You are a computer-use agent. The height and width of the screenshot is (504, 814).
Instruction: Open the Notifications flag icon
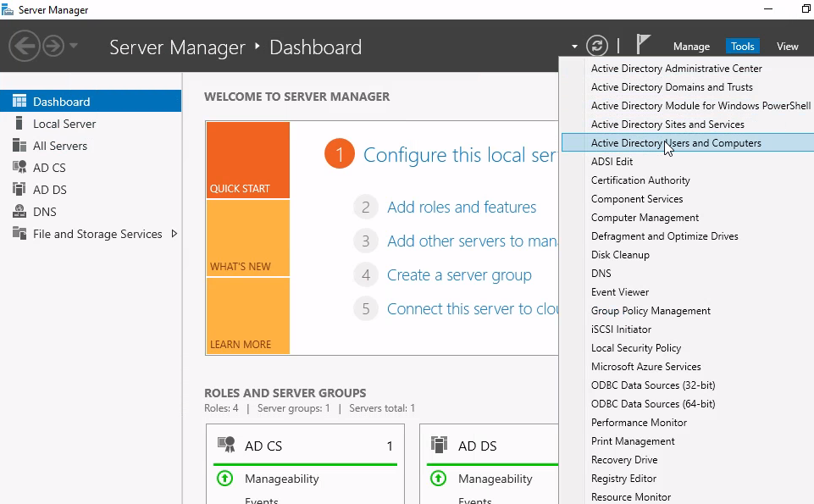[643, 45]
